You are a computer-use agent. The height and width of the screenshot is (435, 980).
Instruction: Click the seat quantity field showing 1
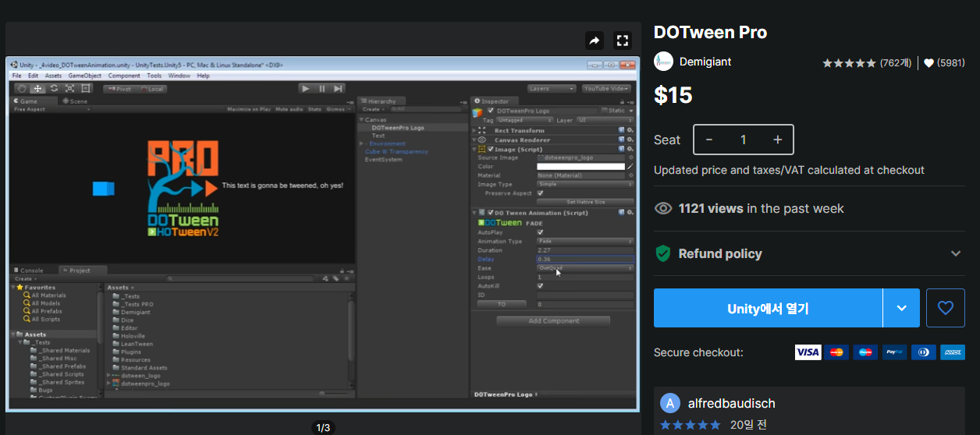coord(744,140)
